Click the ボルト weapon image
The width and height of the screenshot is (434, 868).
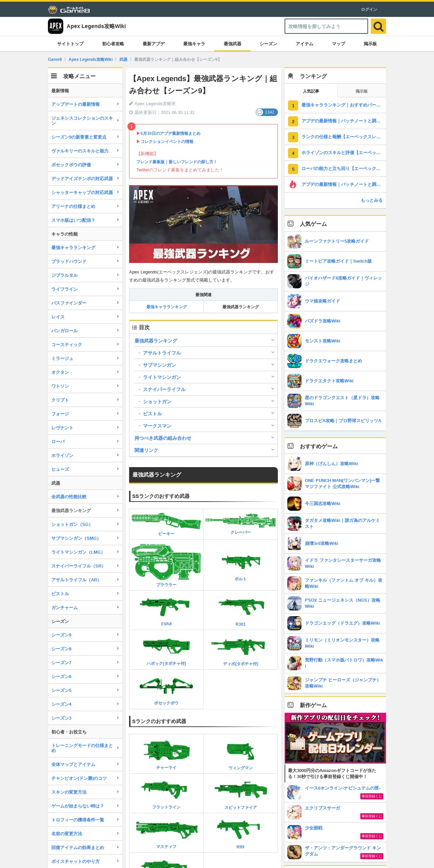pos(241,562)
